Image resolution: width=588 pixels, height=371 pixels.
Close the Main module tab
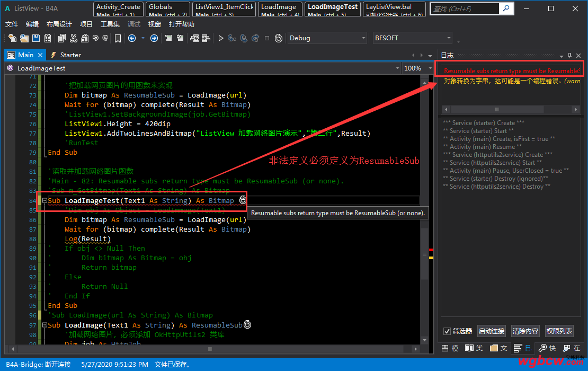coord(40,55)
